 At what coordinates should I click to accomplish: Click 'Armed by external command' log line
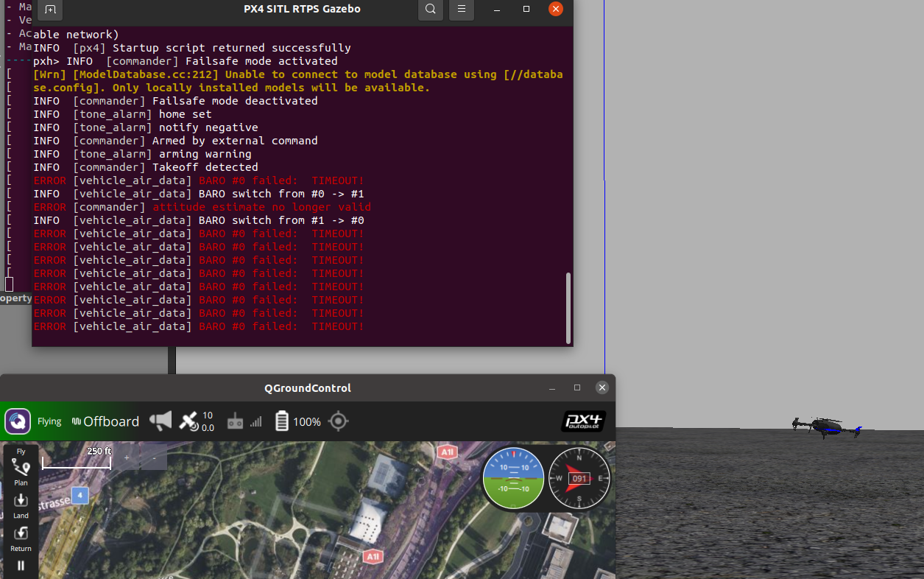176,141
